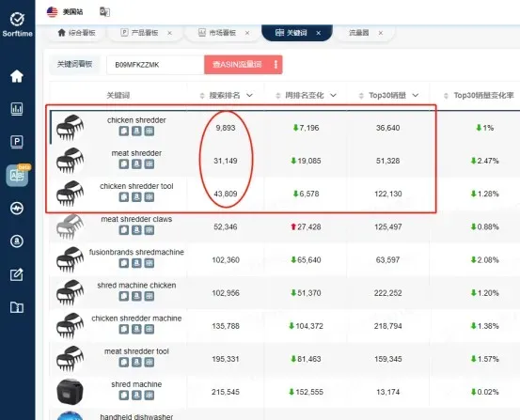
Task: Open Amazon search for 'meat shredder'
Action: click(136, 163)
